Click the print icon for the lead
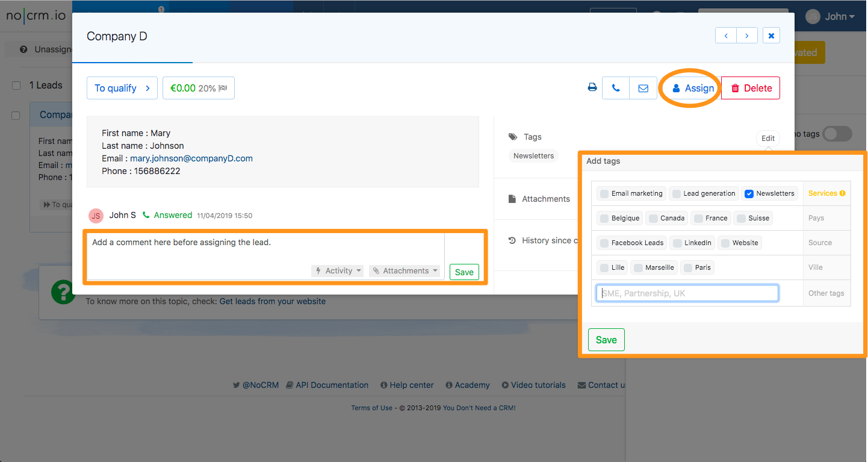The width and height of the screenshot is (868, 462). point(592,88)
